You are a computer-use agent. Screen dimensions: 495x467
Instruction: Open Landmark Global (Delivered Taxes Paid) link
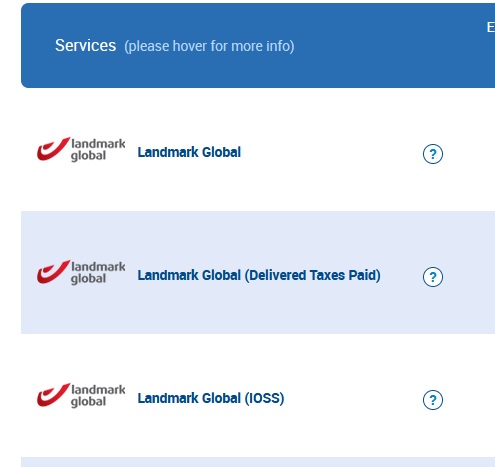[259, 275]
